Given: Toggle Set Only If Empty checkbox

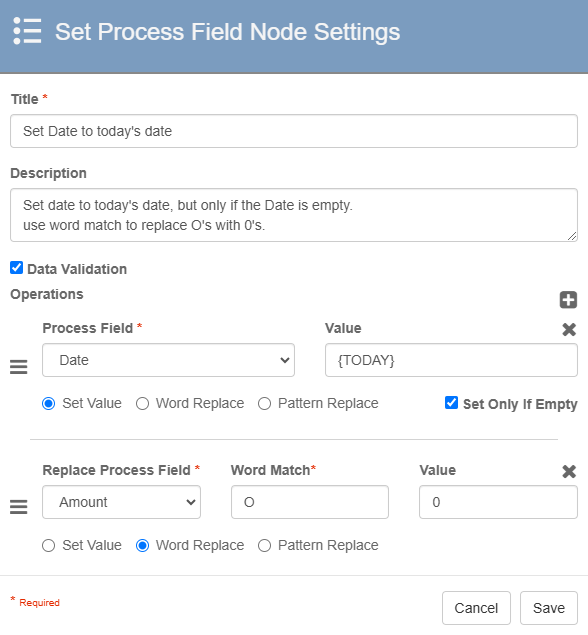Looking at the screenshot, I should click(x=451, y=403).
